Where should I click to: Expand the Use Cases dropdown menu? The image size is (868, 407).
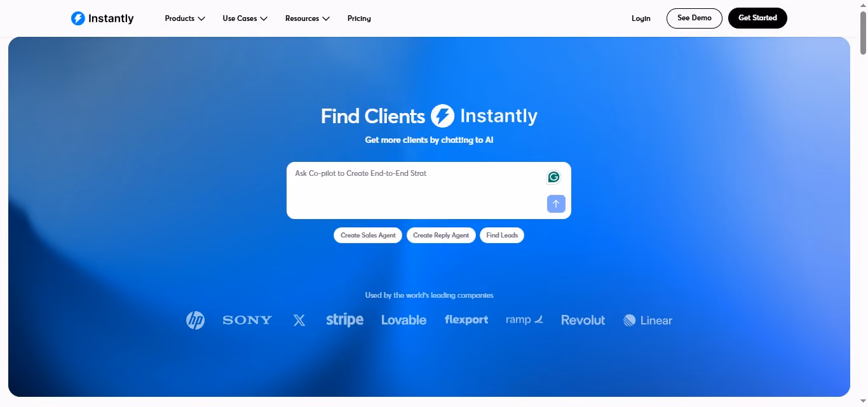coord(245,18)
